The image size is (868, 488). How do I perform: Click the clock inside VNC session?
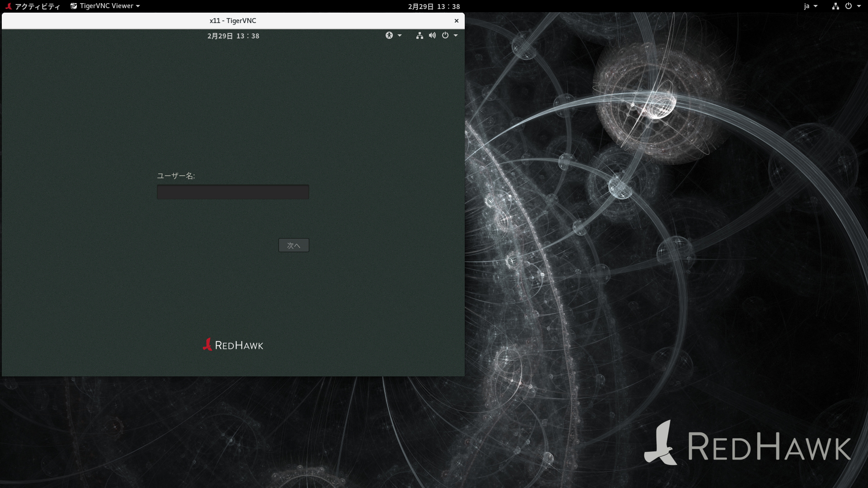(x=233, y=36)
